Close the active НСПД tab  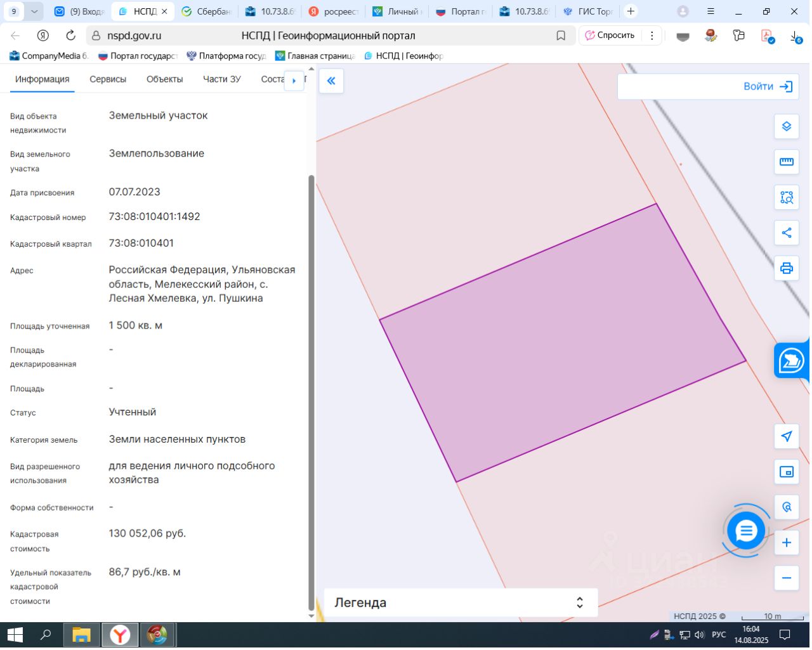pos(164,11)
